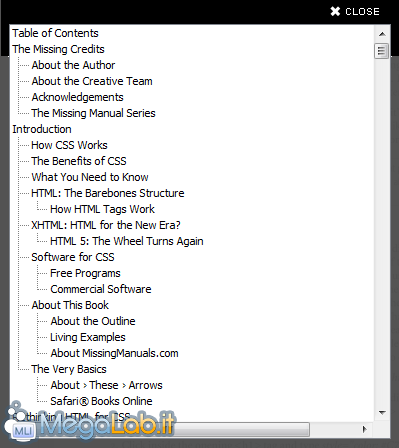
Task: Go to About the Author
Action: (x=73, y=65)
